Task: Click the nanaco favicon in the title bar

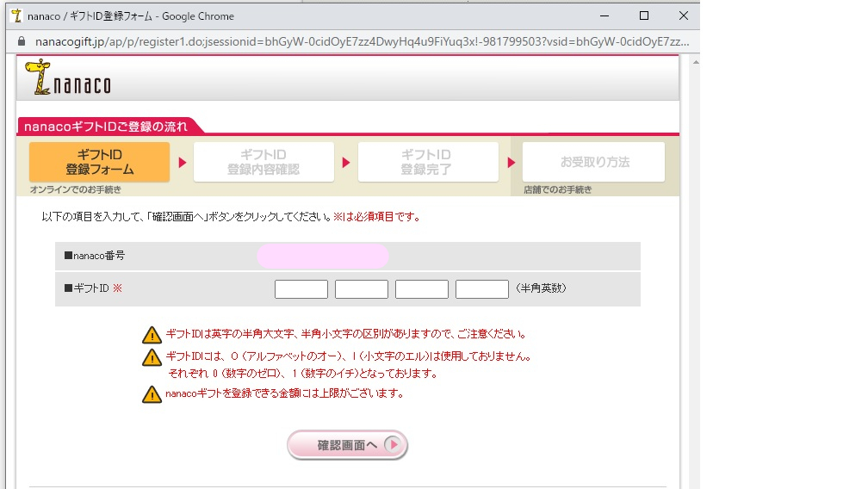Action: point(15,15)
